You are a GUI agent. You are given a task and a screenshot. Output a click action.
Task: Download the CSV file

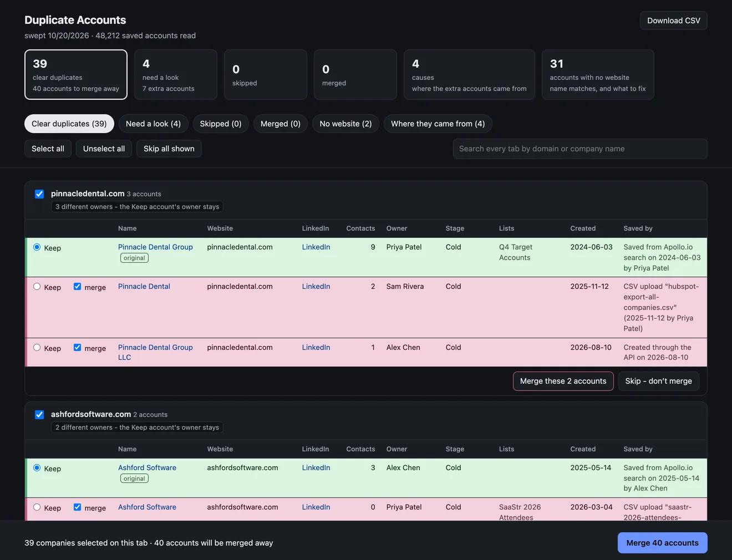click(673, 21)
